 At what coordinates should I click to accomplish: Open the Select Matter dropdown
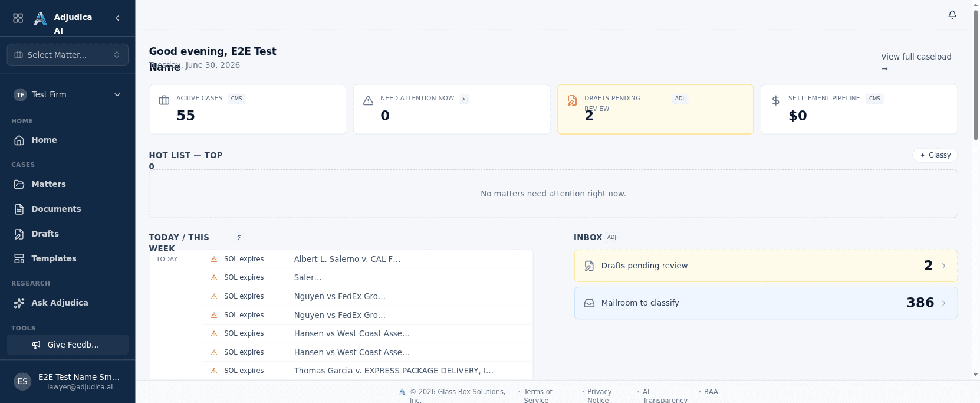point(68,55)
